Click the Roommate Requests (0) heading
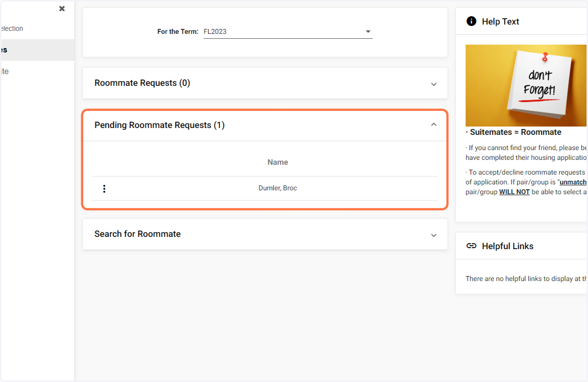 (x=142, y=83)
